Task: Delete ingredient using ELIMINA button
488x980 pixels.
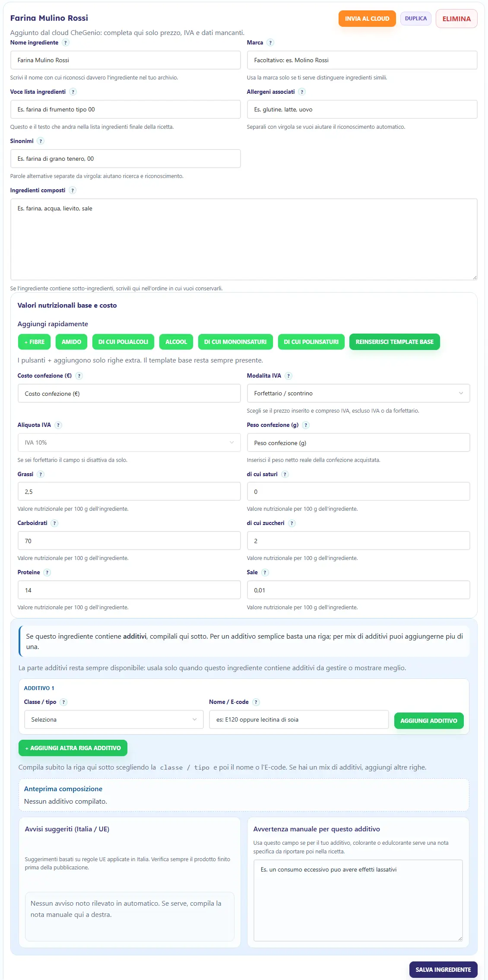Action: point(456,19)
